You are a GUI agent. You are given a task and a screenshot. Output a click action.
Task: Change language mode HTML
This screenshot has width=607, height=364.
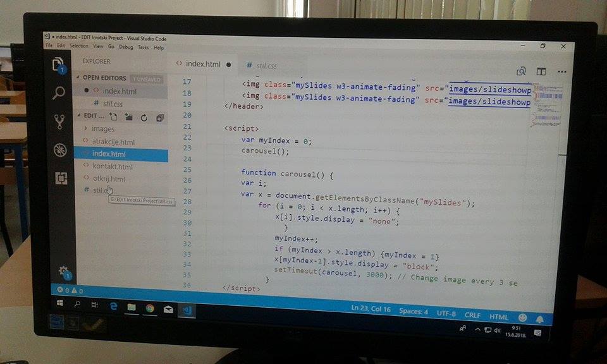499,317
